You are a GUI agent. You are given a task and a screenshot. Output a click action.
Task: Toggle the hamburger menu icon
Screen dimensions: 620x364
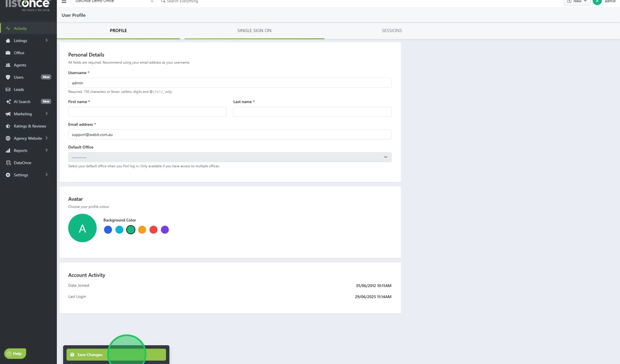(64, 2)
